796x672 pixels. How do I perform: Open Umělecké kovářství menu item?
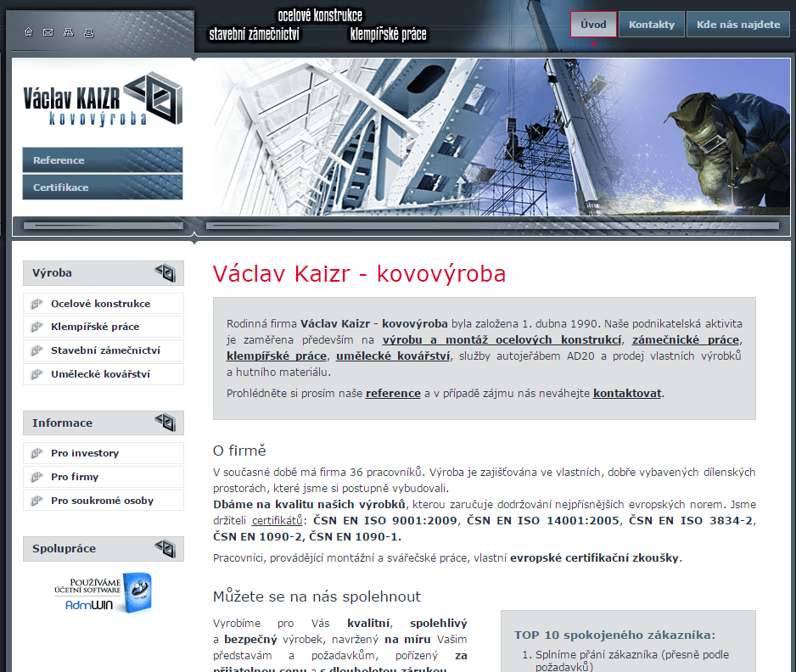click(100, 374)
